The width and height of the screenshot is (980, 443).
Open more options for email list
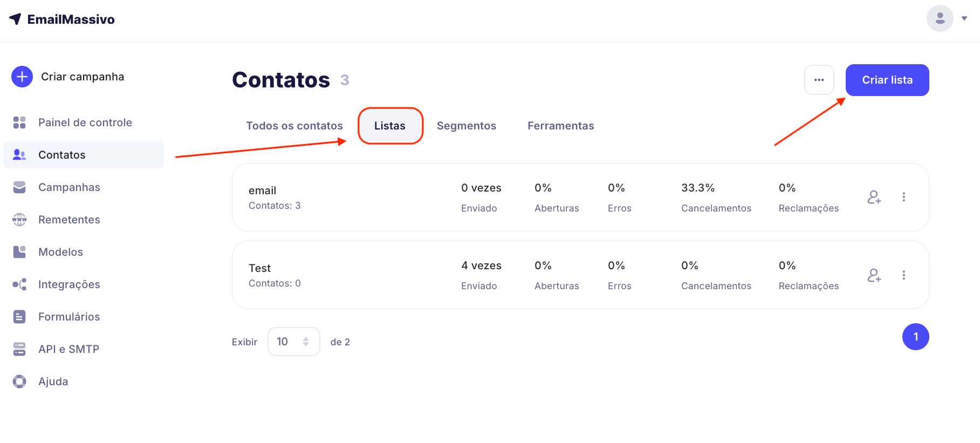click(x=903, y=197)
